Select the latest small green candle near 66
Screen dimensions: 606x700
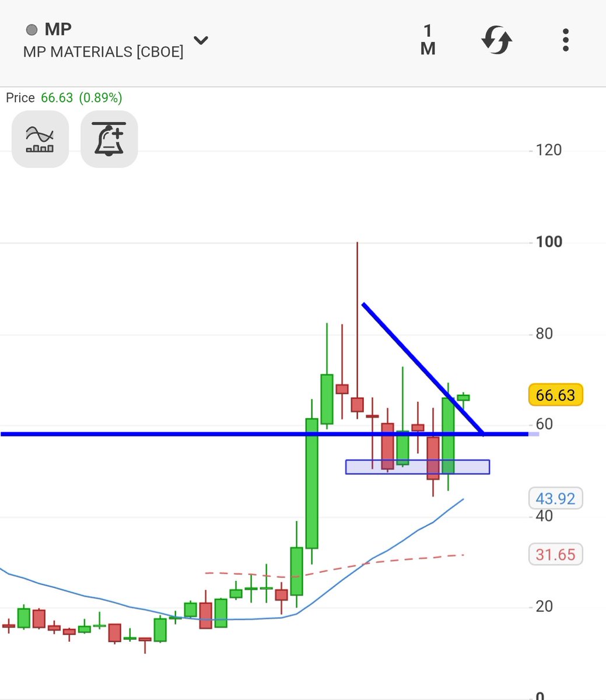pyautogui.click(x=463, y=397)
